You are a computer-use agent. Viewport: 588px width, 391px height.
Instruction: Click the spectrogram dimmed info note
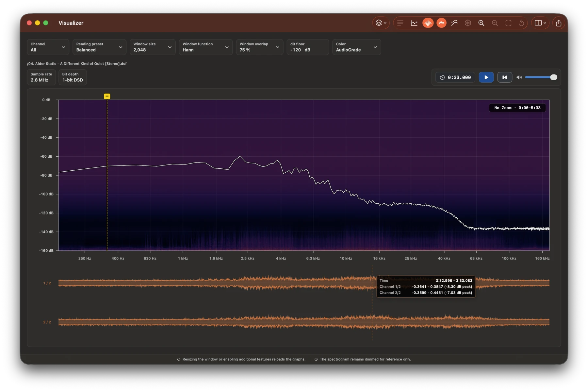click(363, 359)
